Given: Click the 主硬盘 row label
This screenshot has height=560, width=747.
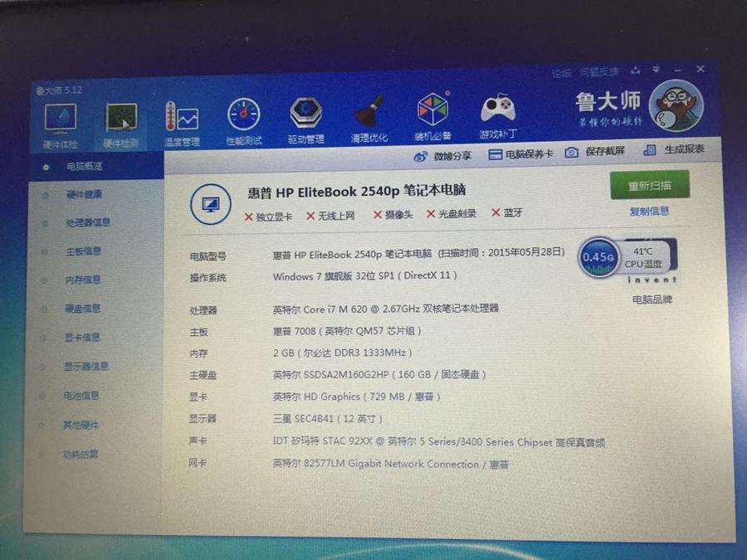Looking at the screenshot, I should pyautogui.click(x=203, y=375).
